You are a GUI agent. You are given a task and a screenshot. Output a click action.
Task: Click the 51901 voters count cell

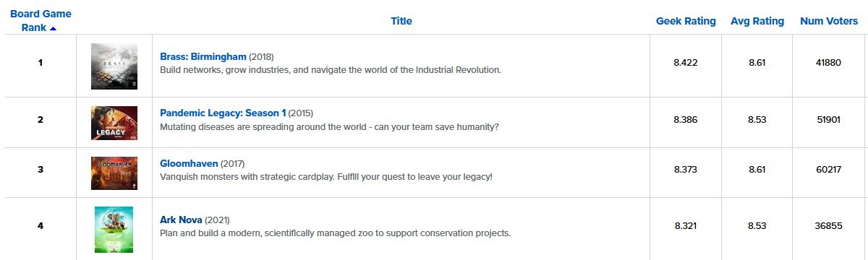click(x=829, y=120)
